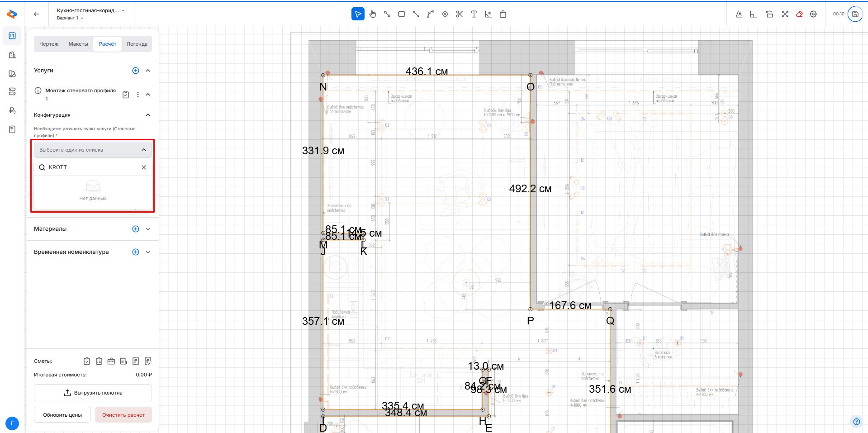Open the settings gear icon

813,14
